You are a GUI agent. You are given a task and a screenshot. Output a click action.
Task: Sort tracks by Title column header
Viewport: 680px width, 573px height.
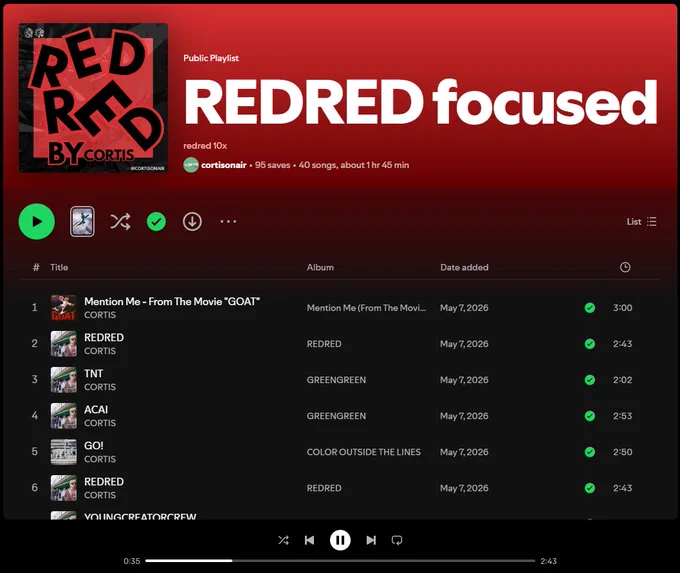[59, 267]
